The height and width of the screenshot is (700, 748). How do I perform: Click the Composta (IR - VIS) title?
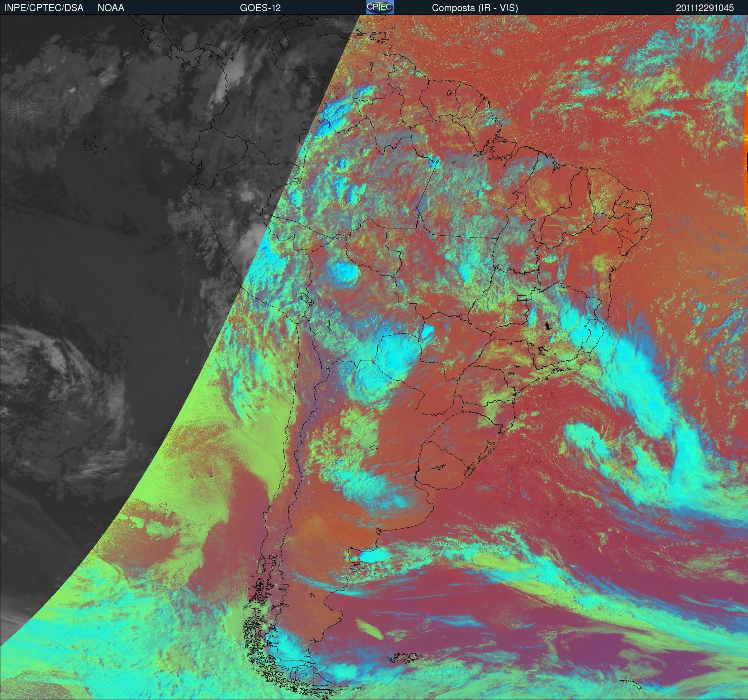pos(475,8)
